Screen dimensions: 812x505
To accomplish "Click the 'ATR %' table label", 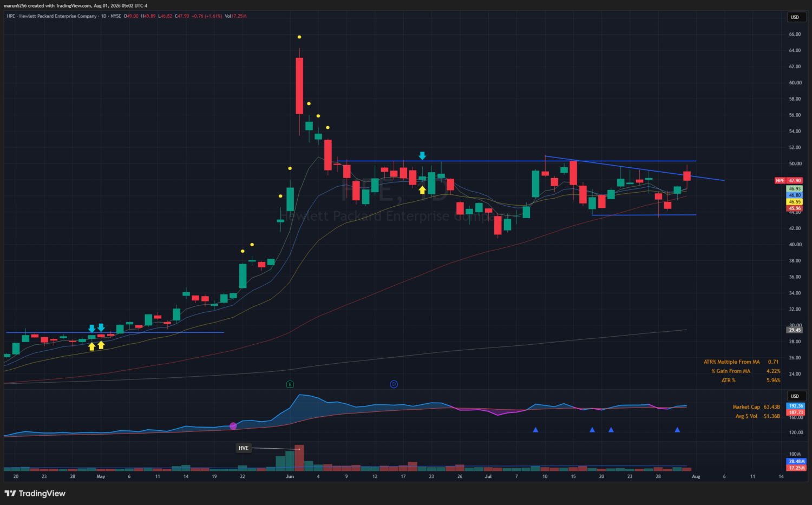I will tap(729, 381).
